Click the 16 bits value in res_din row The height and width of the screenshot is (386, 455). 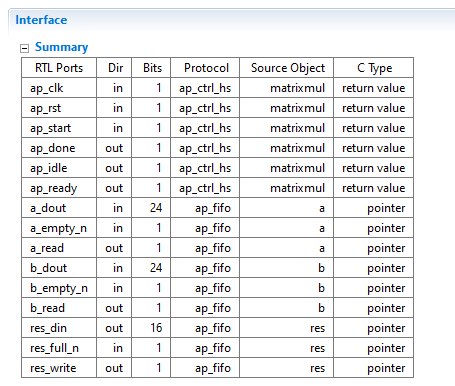click(156, 328)
